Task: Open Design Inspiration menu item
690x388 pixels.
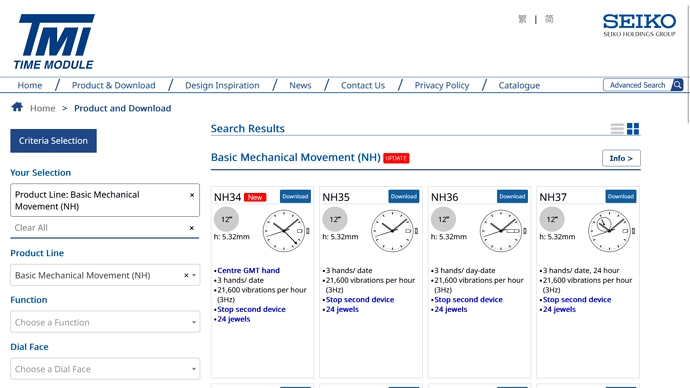Action: point(222,85)
